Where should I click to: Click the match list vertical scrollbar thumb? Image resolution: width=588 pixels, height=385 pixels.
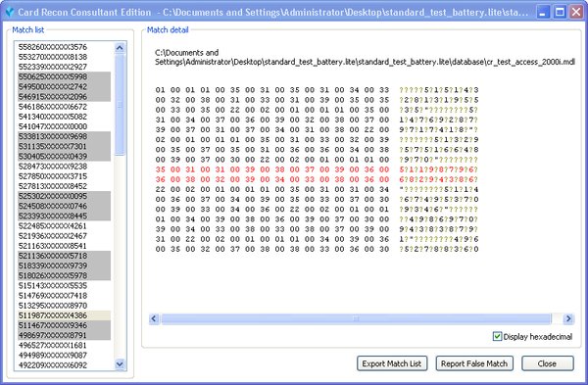(120, 105)
